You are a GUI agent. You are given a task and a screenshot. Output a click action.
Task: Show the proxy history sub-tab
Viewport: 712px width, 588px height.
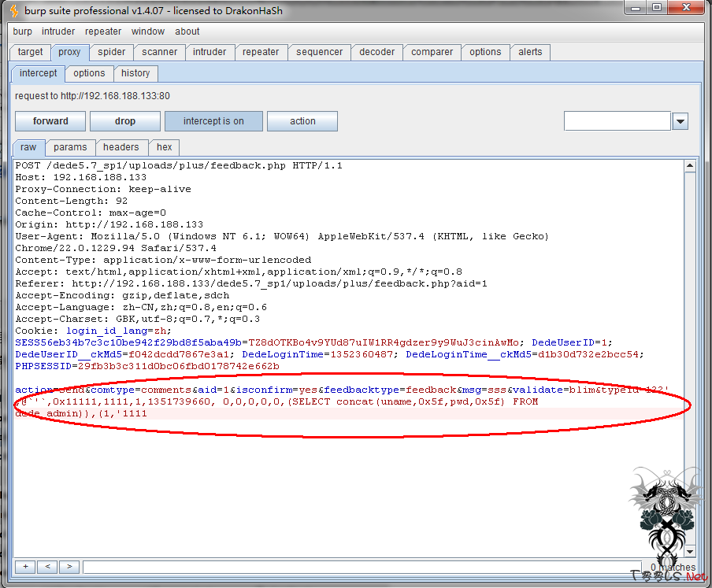coord(135,73)
